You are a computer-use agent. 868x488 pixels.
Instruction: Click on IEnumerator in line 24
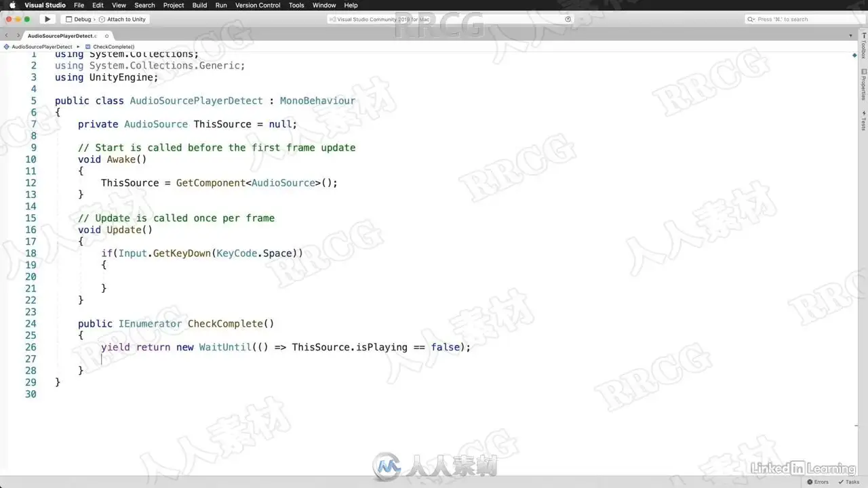coord(150,324)
